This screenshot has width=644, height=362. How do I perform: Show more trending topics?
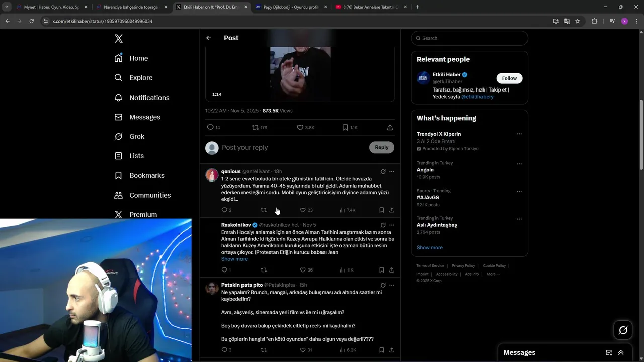click(x=429, y=247)
